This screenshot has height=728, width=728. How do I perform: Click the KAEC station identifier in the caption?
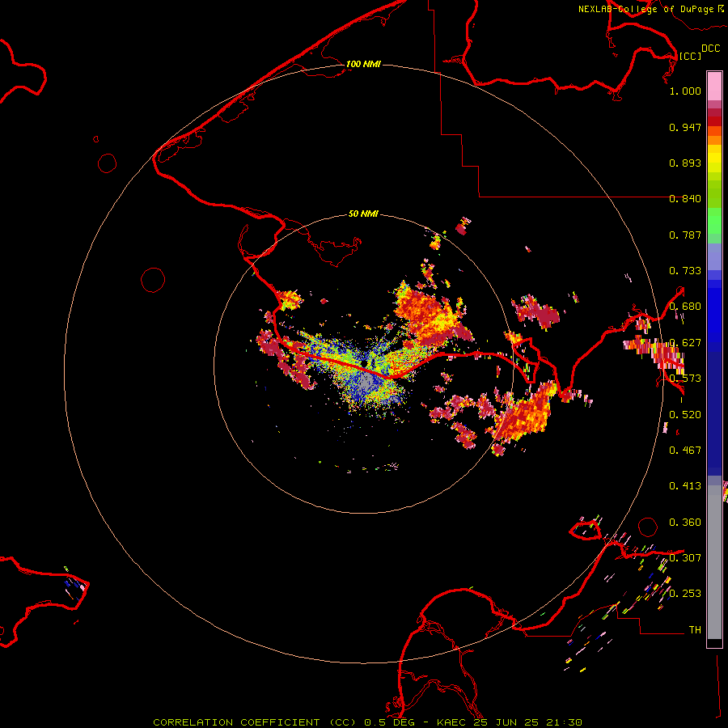pos(452,722)
